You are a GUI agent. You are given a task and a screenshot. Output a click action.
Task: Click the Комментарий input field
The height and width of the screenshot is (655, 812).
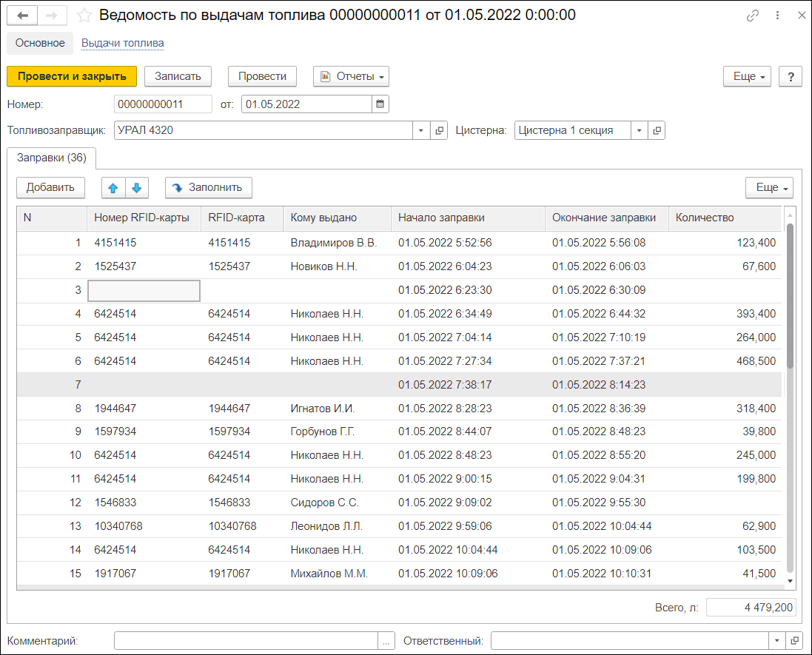(x=246, y=640)
